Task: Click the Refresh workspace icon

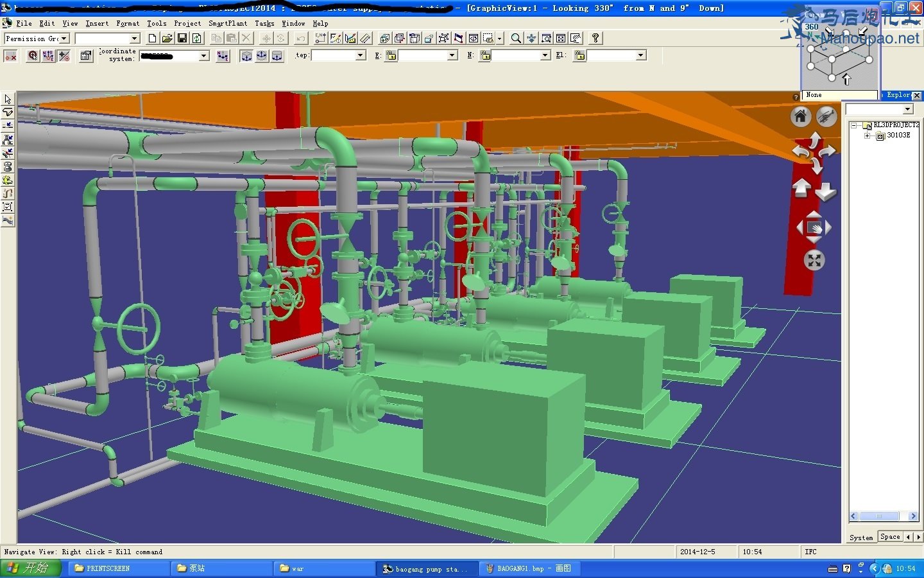Action: pyautogui.click(x=196, y=39)
